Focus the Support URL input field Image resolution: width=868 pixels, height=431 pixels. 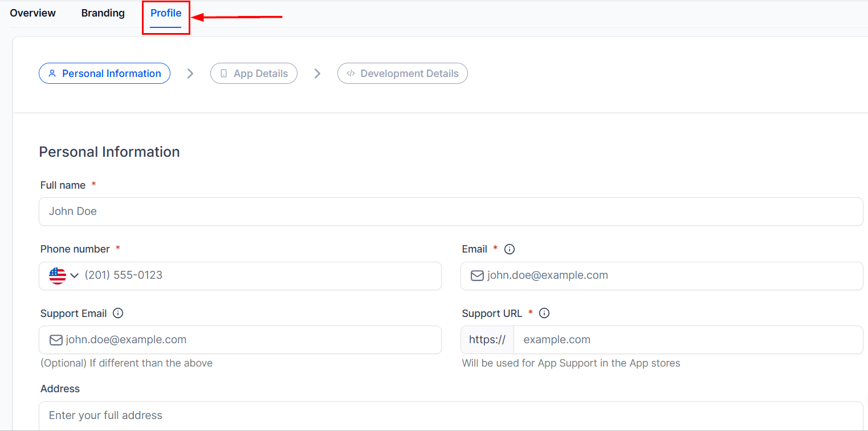pos(688,340)
